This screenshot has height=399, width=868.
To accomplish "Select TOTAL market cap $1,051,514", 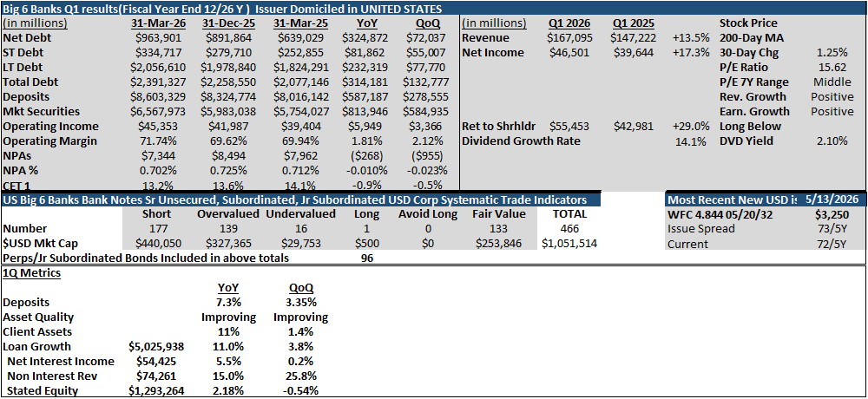I will pos(568,243).
